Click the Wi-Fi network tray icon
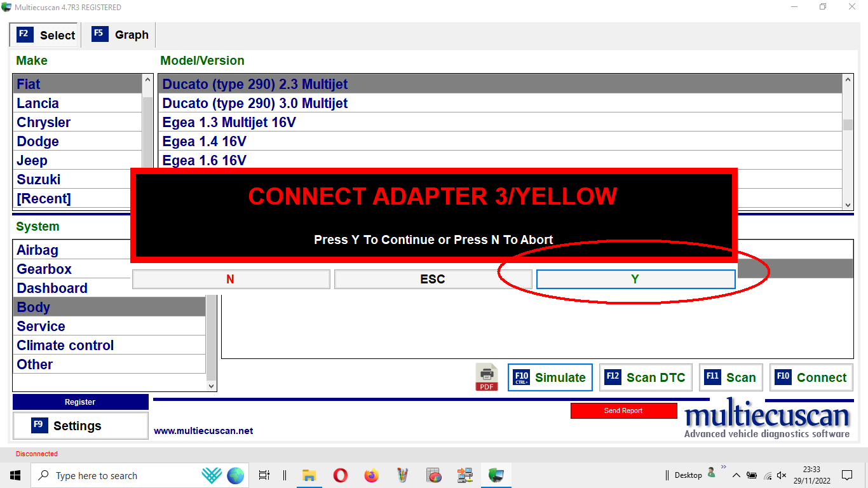Image resolution: width=868 pixels, height=488 pixels. [767, 475]
